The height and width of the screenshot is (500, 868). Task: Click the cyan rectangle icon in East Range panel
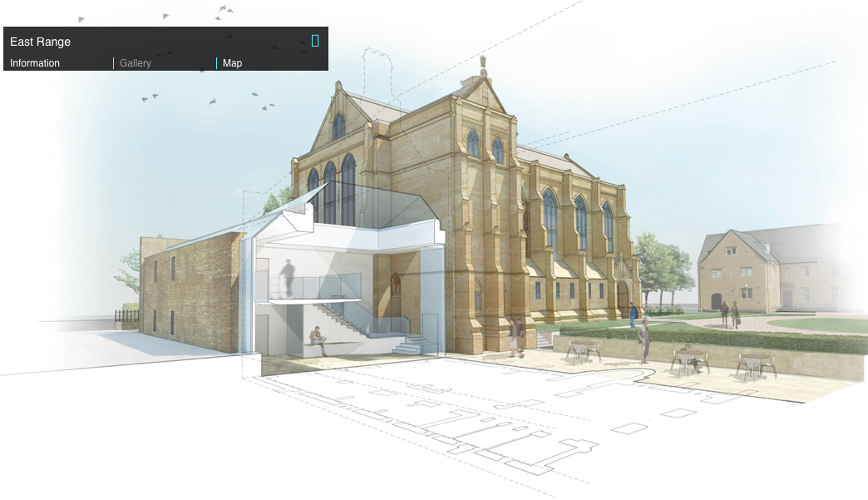[x=315, y=41]
